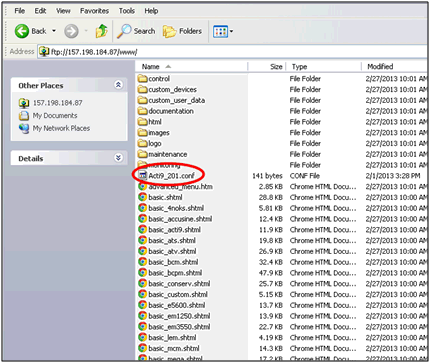Select the Acti9_201.conf file icon

[x=143, y=175]
